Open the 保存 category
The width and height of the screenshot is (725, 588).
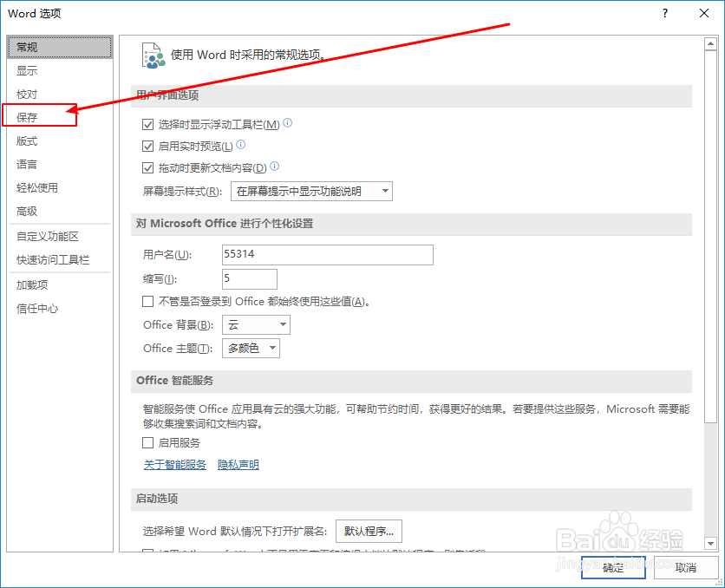[60, 117]
